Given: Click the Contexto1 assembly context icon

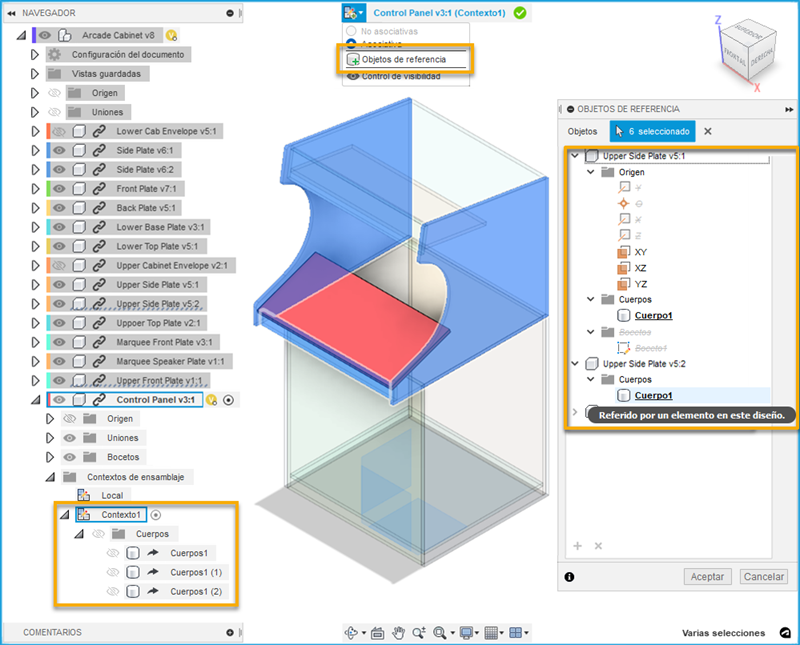Looking at the screenshot, I should pos(84,514).
